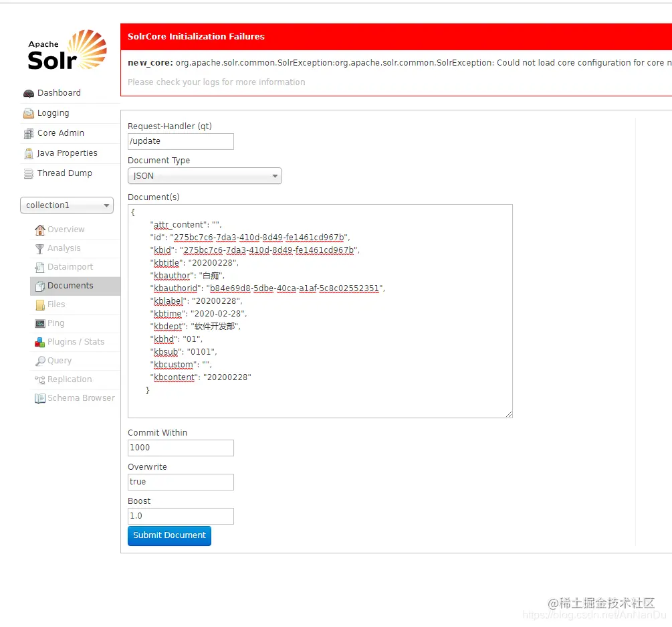Click the new_core error message text
The width and height of the screenshot is (672, 627).
399,63
